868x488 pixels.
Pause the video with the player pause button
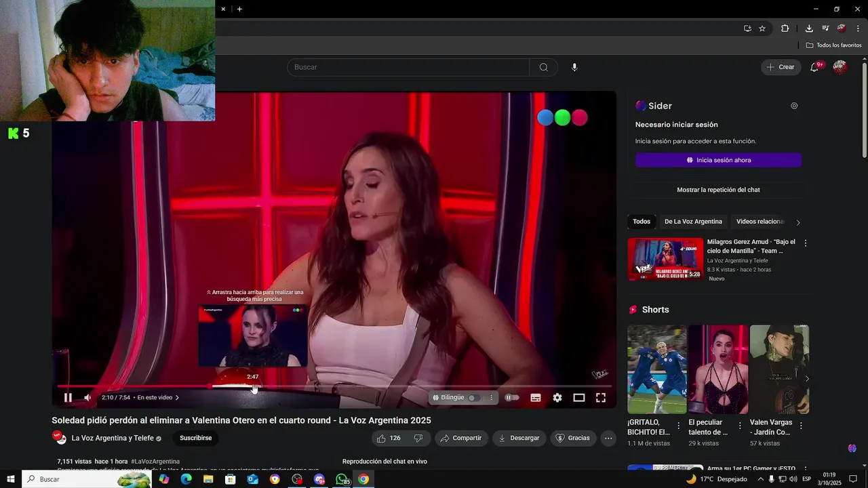click(68, 398)
